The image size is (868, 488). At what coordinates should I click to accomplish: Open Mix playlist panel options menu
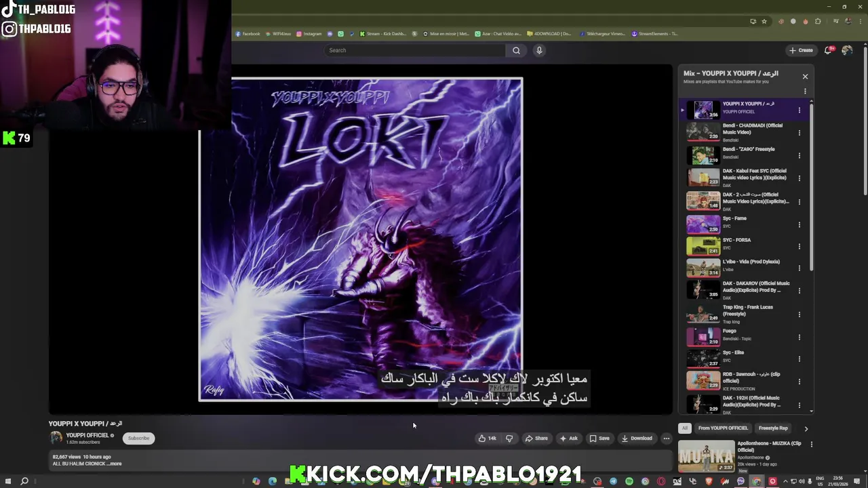[805, 91]
